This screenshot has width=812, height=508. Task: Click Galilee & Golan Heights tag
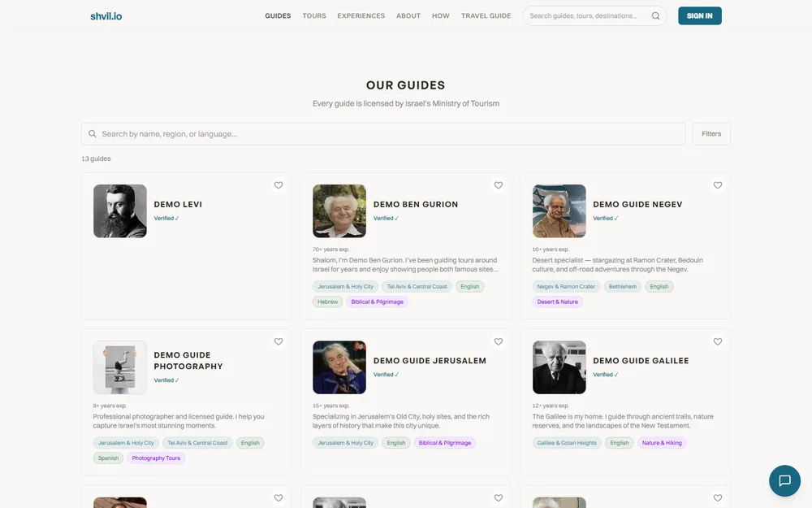(x=567, y=443)
